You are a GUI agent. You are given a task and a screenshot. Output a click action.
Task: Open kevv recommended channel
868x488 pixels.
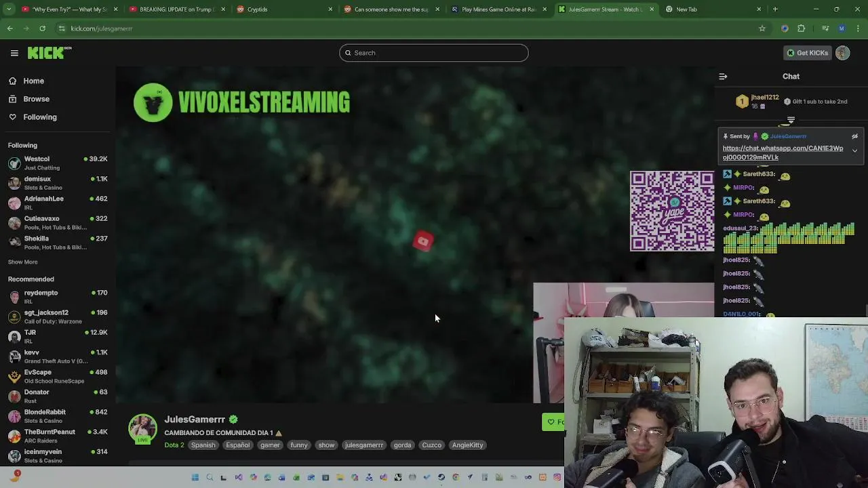coord(58,357)
